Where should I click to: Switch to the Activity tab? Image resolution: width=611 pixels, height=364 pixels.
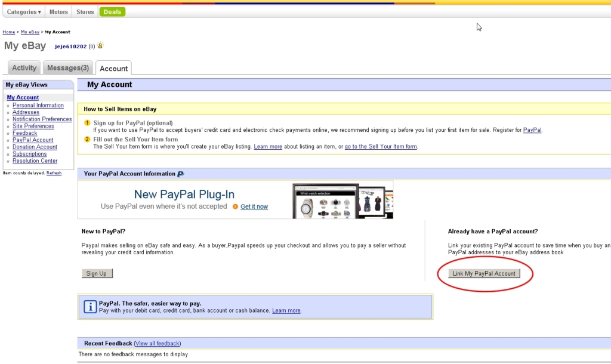click(24, 68)
